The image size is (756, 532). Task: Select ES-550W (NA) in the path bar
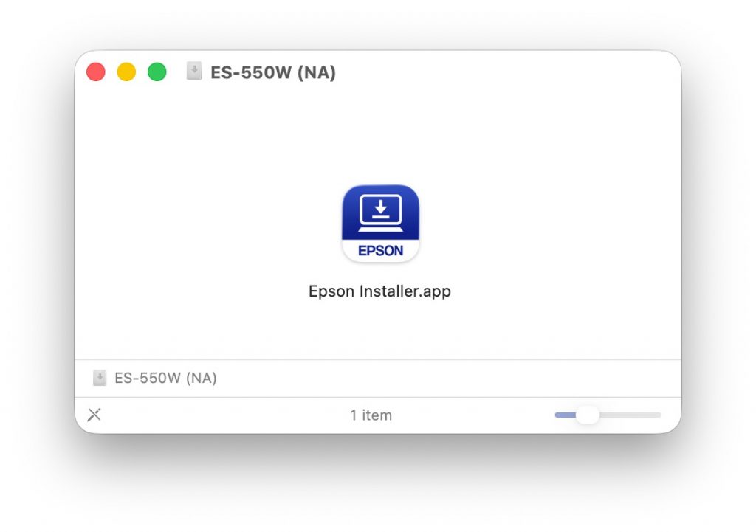coord(165,378)
